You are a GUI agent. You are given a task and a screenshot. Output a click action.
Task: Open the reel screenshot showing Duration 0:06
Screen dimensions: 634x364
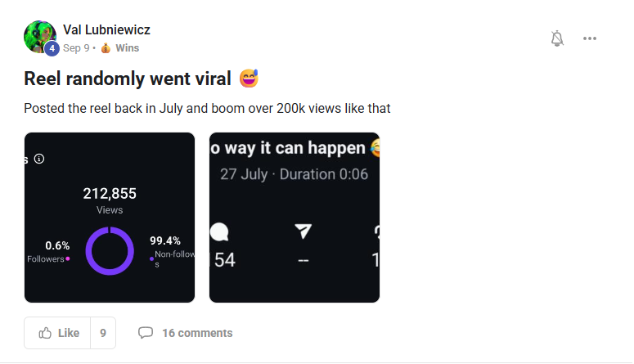(295, 218)
